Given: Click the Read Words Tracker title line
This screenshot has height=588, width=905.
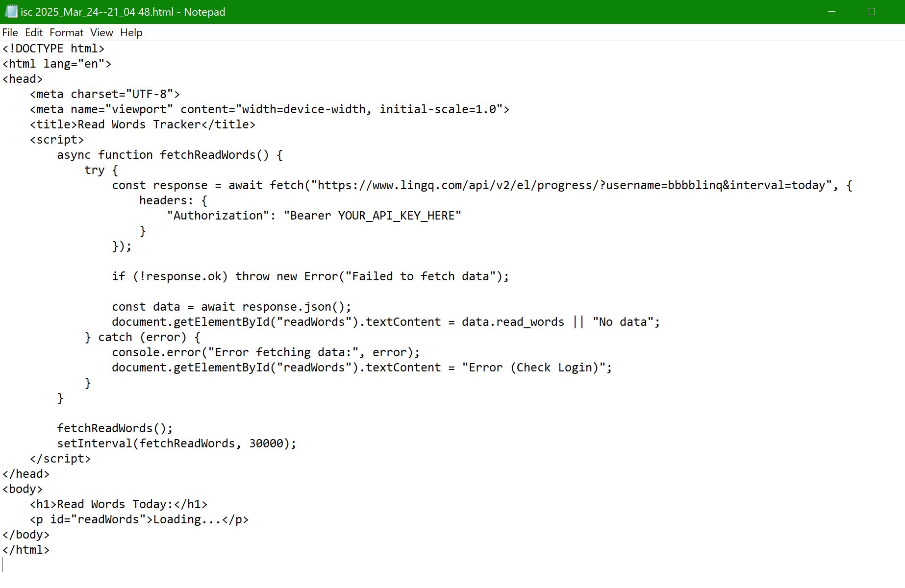Looking at the screenshot, I should (x=143, y=124).
